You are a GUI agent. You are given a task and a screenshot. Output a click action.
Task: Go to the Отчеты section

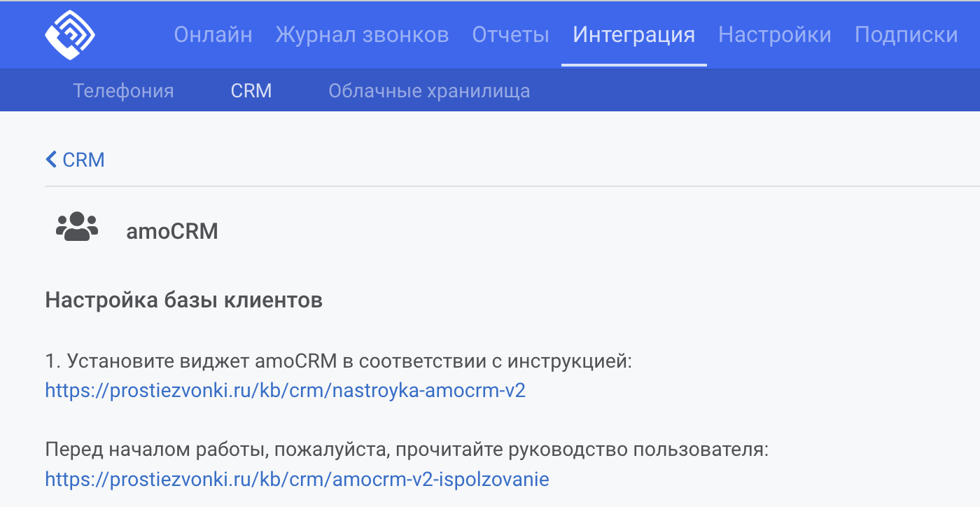click(511, 34)
